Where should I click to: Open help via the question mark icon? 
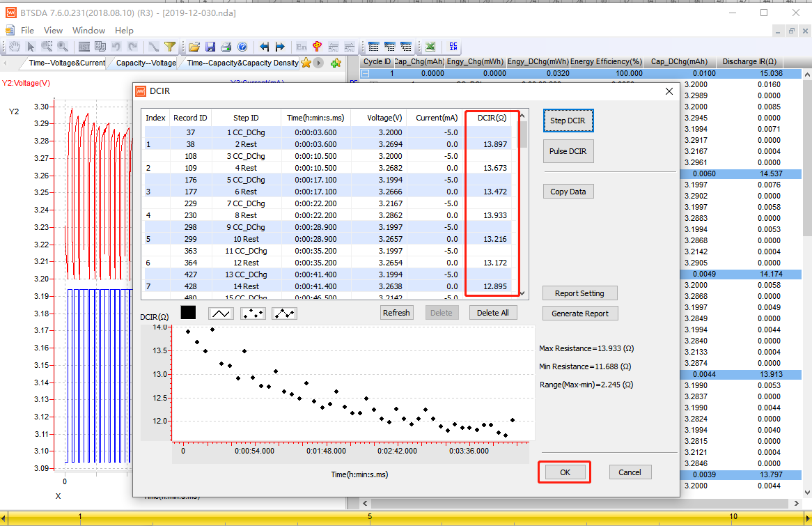coord(242,47)
